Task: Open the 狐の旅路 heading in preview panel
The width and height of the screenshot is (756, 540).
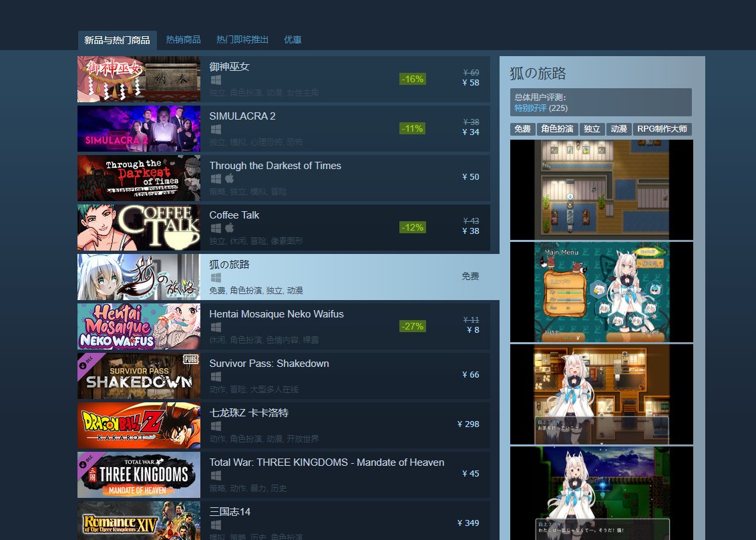Action: [x=538, y=74]
